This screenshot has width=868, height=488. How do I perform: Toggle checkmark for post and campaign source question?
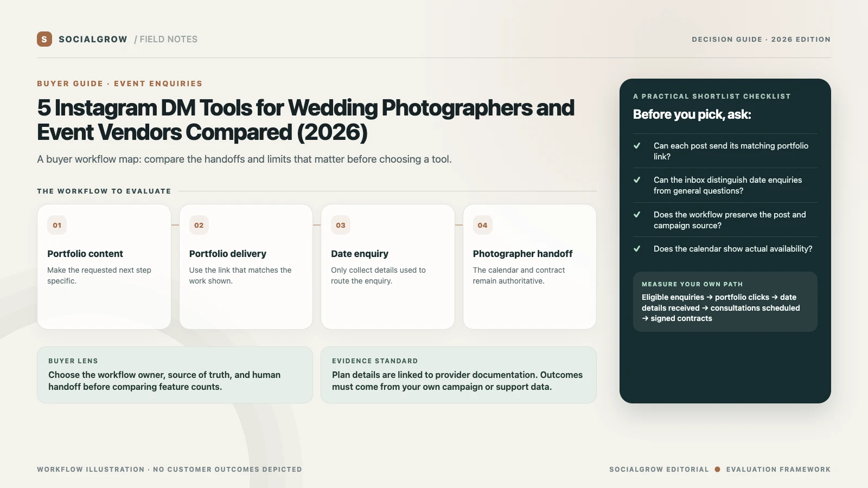point(637,215)
